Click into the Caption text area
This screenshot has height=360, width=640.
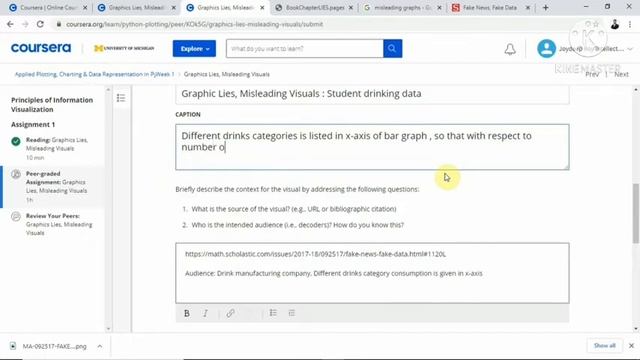pos(372,147)
